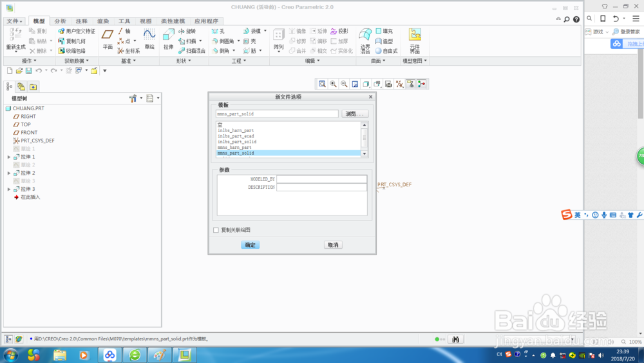644x363 pixels.
Task: Open the 基准 group dropdown
Action: 128,61
